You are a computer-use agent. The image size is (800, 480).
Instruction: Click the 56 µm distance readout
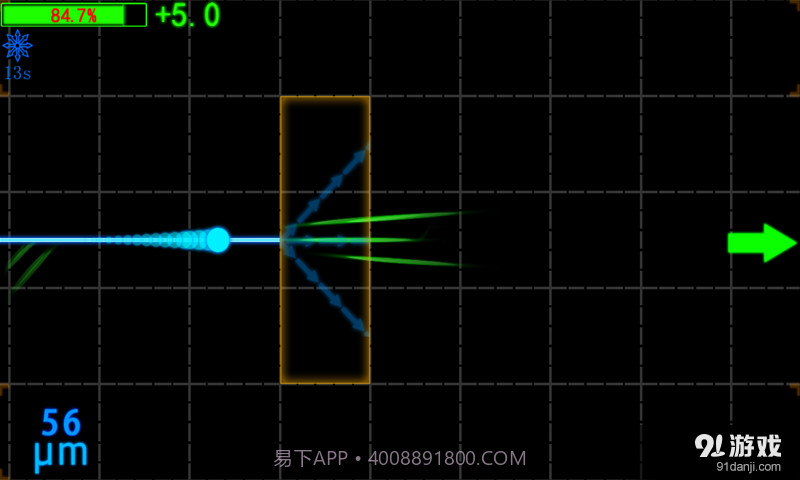62,440
